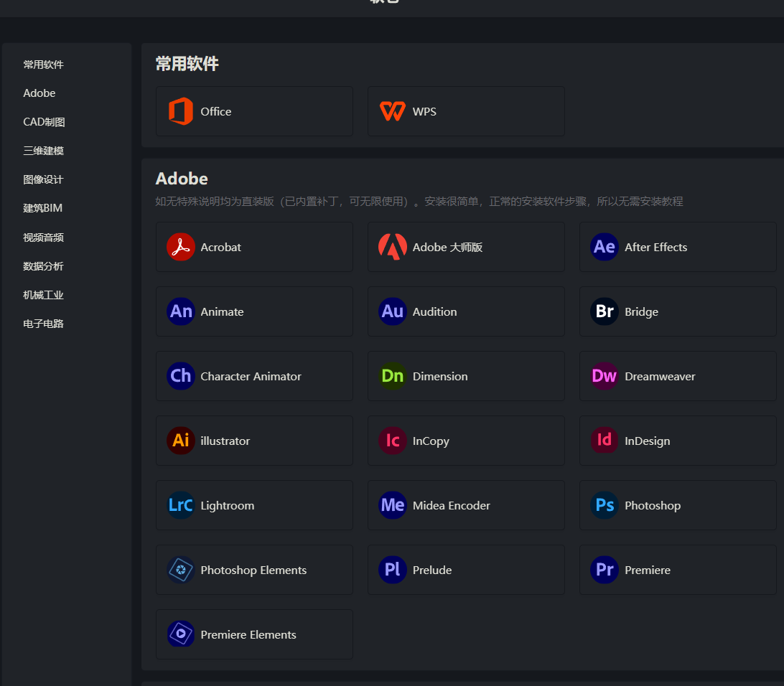Click the WPS logo icon
Image resolution: width=784 pixels, height=686 pixels.
pyautogui.click(x=393, y=111)
